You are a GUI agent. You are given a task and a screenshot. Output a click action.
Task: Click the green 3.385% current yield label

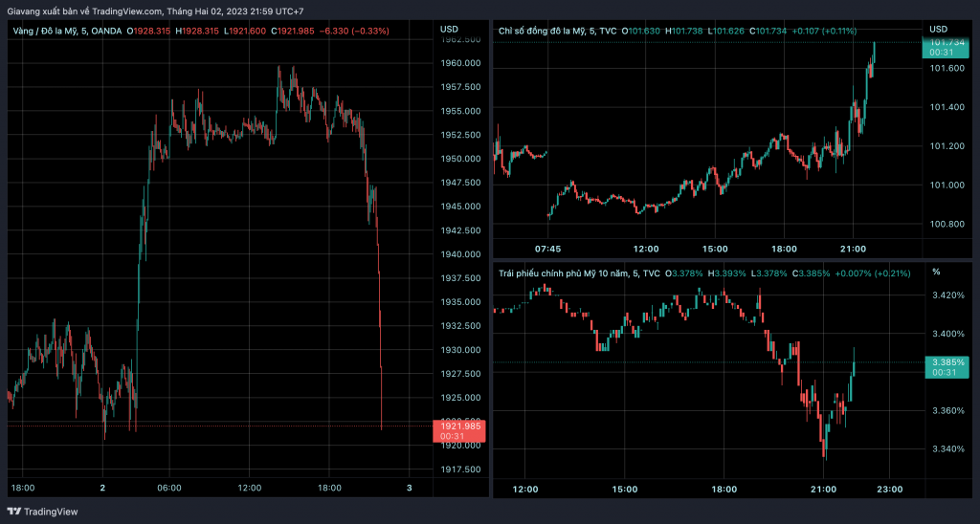pyautogui.click(x=947, y=362)
